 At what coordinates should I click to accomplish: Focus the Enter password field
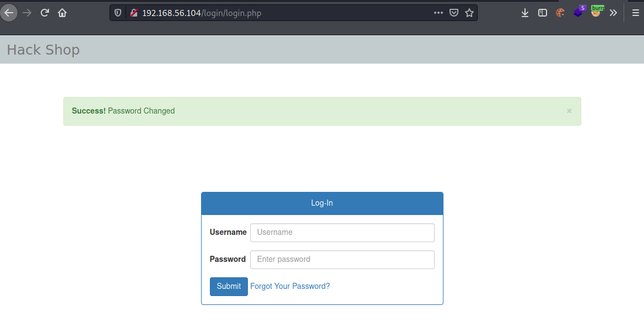click(x=342, y=259)
